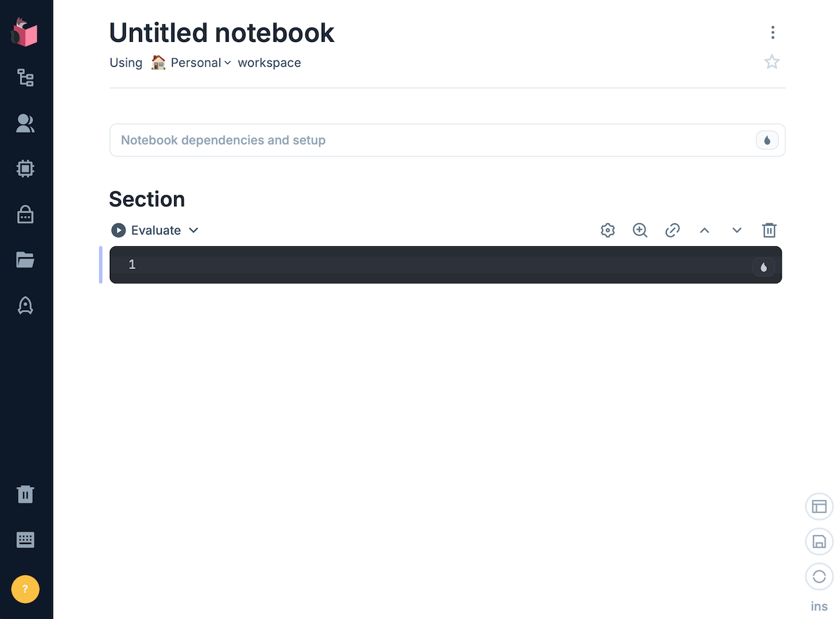Screen dimensions: 840x619
Task: Open the files folder panel
Action: (x=25, y=260)
